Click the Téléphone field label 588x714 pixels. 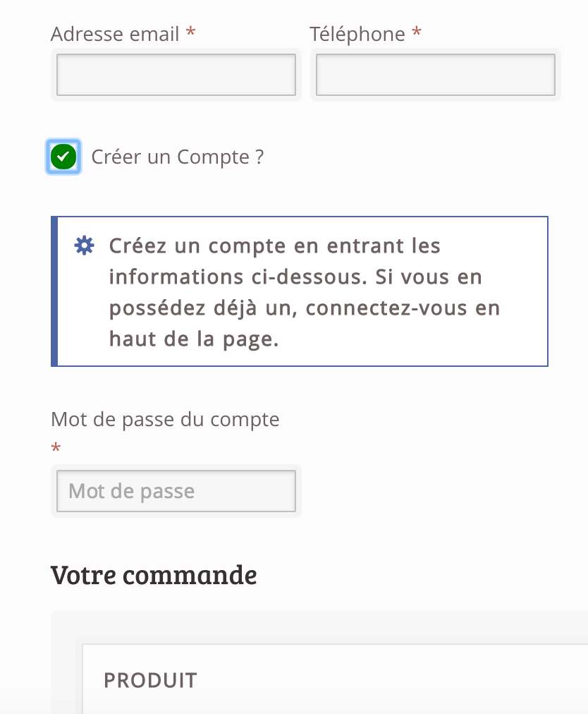[x=357, y=34]
